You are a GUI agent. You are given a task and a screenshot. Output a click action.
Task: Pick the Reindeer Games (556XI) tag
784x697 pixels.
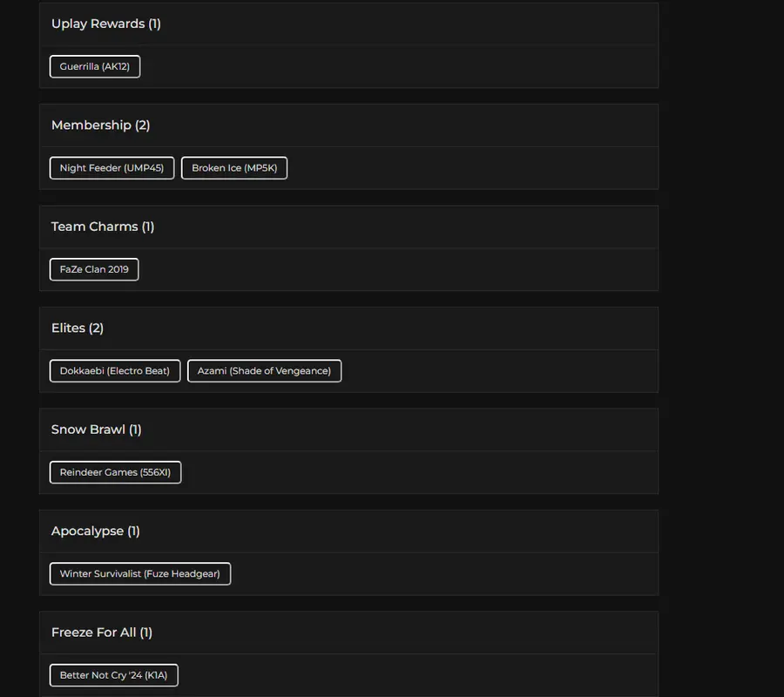click(x=115, y=472)
